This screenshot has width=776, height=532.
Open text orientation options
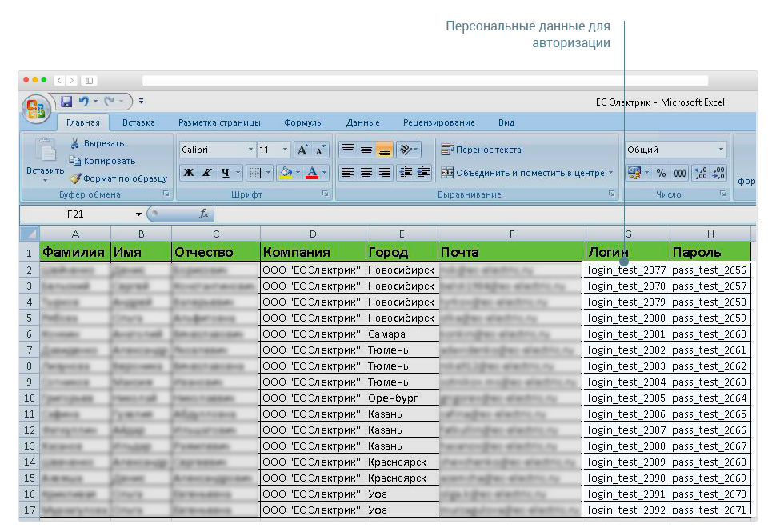pos(408,149)
